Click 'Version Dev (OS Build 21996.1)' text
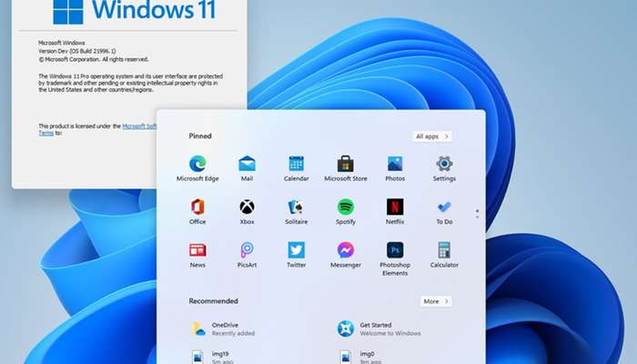Viewport: 637px width, 364px height. (x=77, y=51)
